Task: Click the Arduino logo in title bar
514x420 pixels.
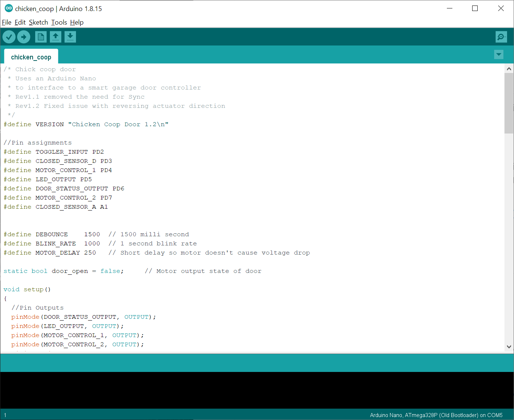Action: (x=8, y=8)
